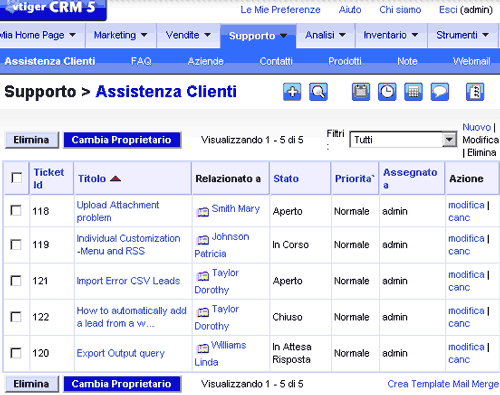500x395 pixels.
Task: Open the chat speech bubble icon
Action: 440,92
